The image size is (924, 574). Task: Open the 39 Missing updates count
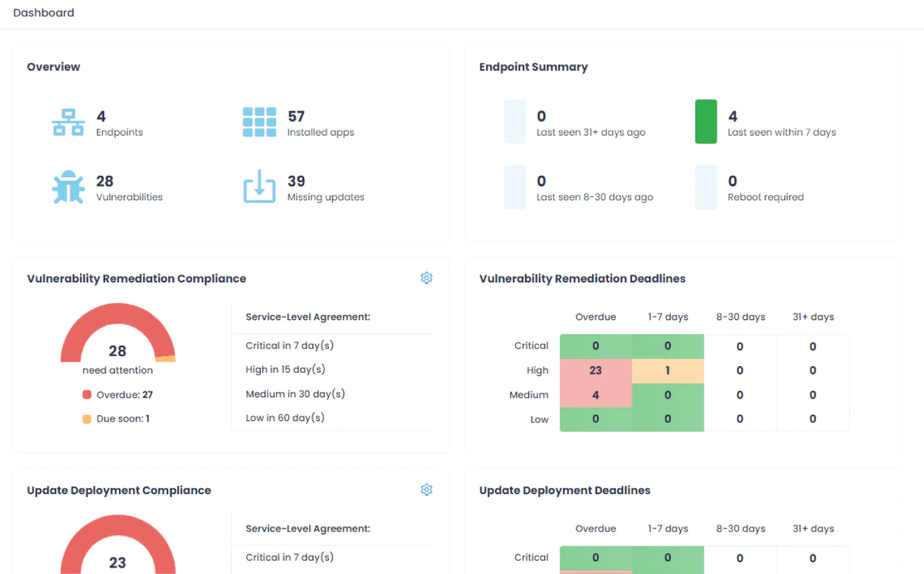(x=296, y=182)
